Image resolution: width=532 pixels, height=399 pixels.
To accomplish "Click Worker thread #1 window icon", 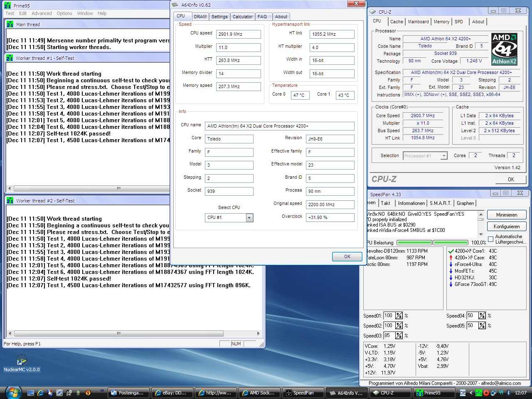I will click(10, 58).
